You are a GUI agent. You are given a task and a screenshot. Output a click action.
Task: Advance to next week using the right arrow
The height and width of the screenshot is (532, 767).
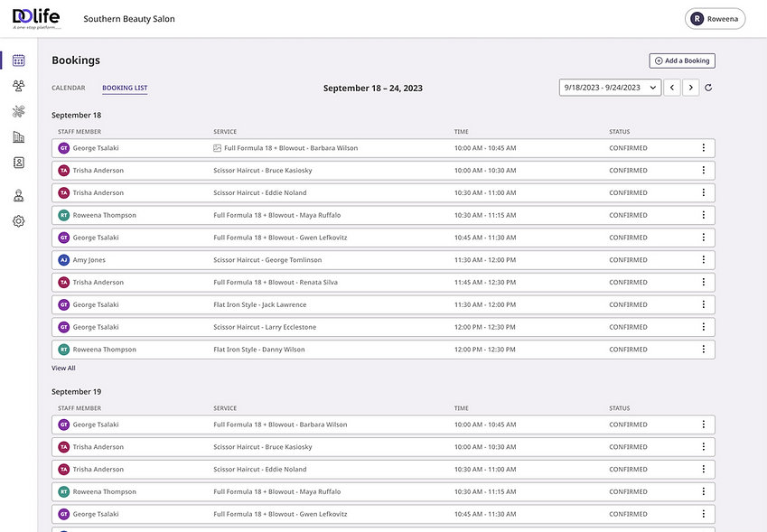pos(692,87)
